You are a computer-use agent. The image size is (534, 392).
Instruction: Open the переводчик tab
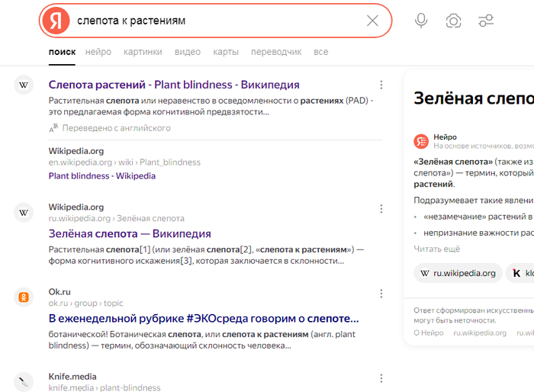click(276, 52)
